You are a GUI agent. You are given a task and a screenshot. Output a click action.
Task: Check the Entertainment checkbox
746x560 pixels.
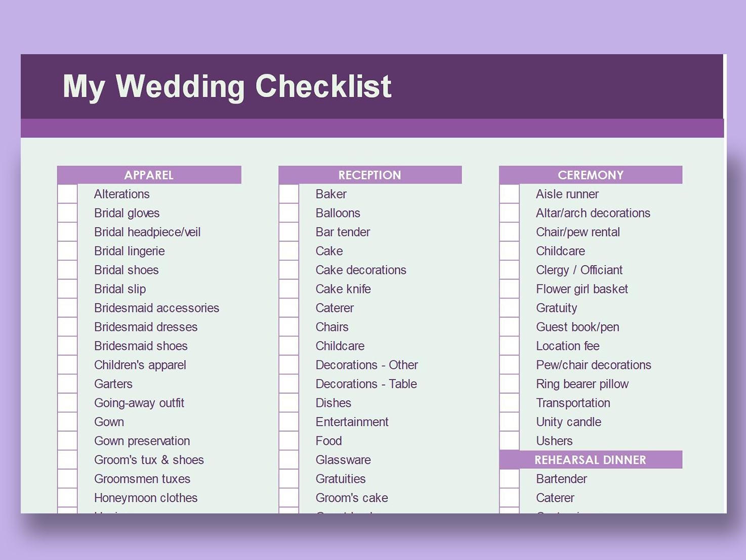(x=289, y=422)
